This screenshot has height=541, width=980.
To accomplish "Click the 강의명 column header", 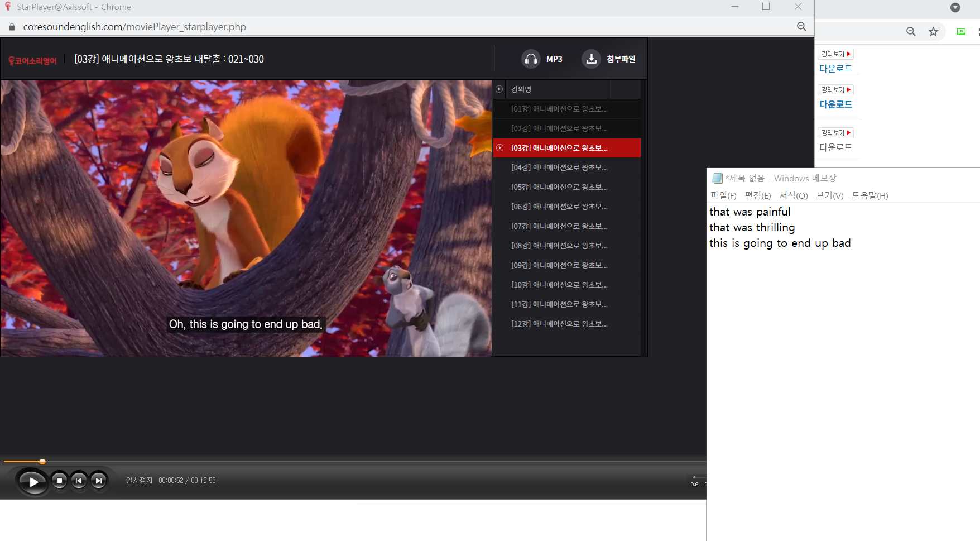I will pos(521,89).
